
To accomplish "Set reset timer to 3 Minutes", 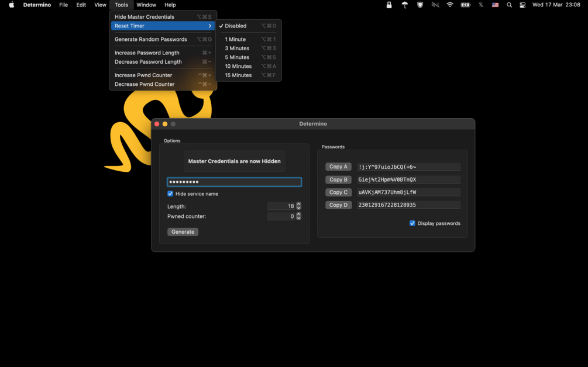I will click(248, 49).
